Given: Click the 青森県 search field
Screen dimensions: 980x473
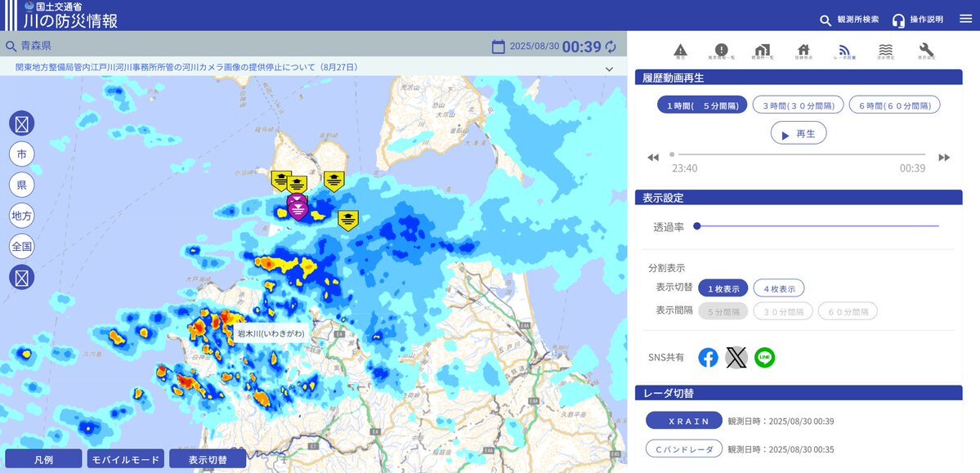Looking at the screenshot, I should (x=244, y=47).
